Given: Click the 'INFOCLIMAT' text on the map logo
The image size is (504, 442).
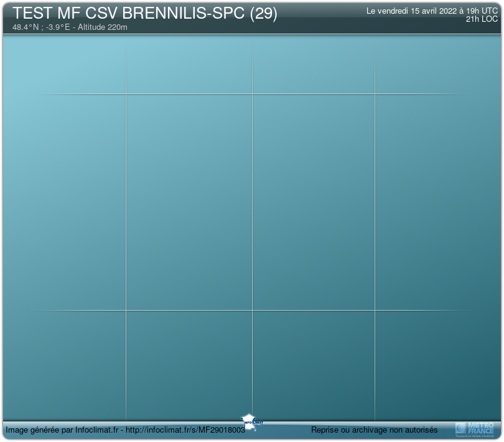Looking at the screenshot, I should click(x=253, y=423).
